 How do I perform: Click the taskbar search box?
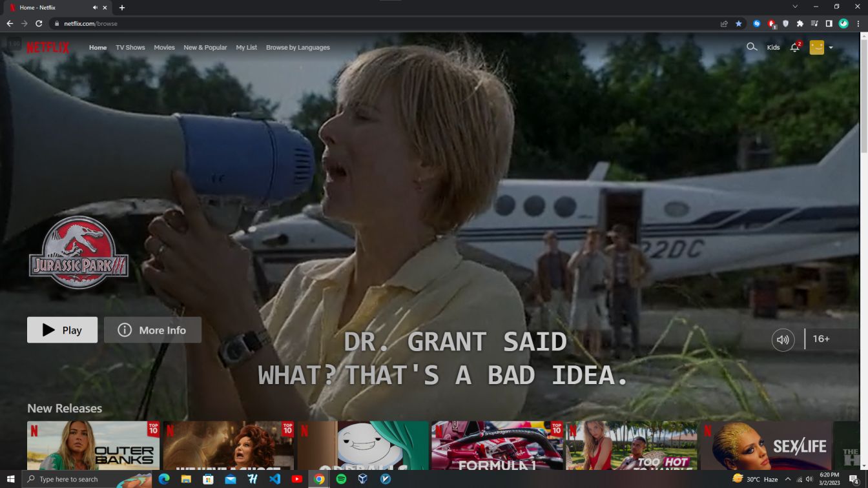[x=87, y=479]
